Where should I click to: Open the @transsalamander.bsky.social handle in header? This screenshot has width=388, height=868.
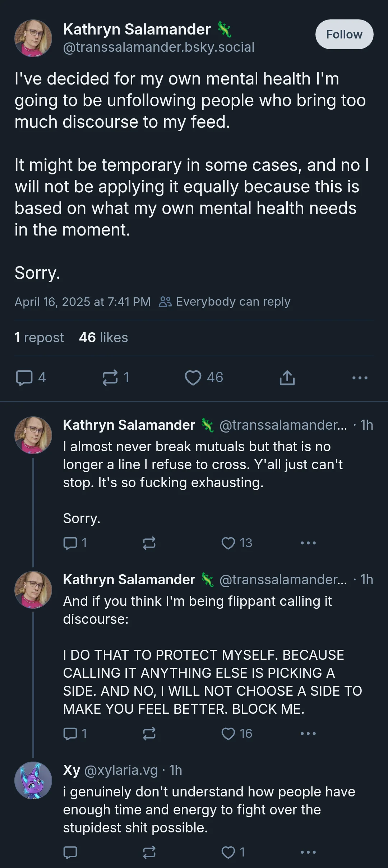159,47
